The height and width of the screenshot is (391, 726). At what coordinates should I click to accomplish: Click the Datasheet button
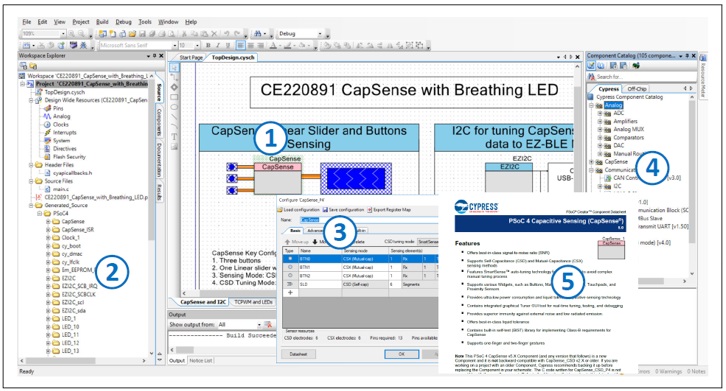pyautogui.click(x=298, y=354)
